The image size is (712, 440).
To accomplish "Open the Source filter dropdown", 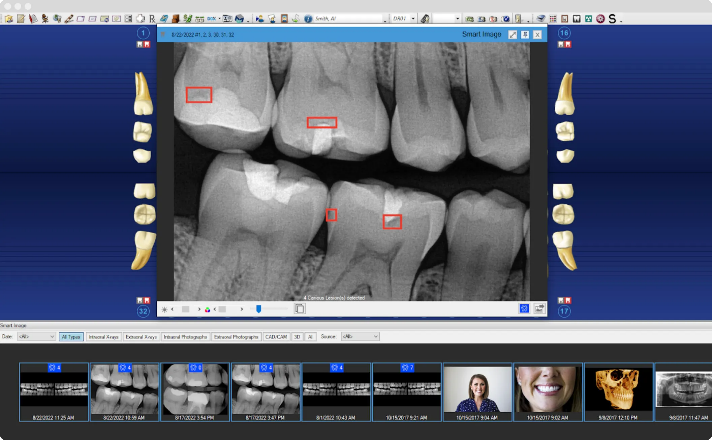I will pyautogui.click(x=360, y=337).
